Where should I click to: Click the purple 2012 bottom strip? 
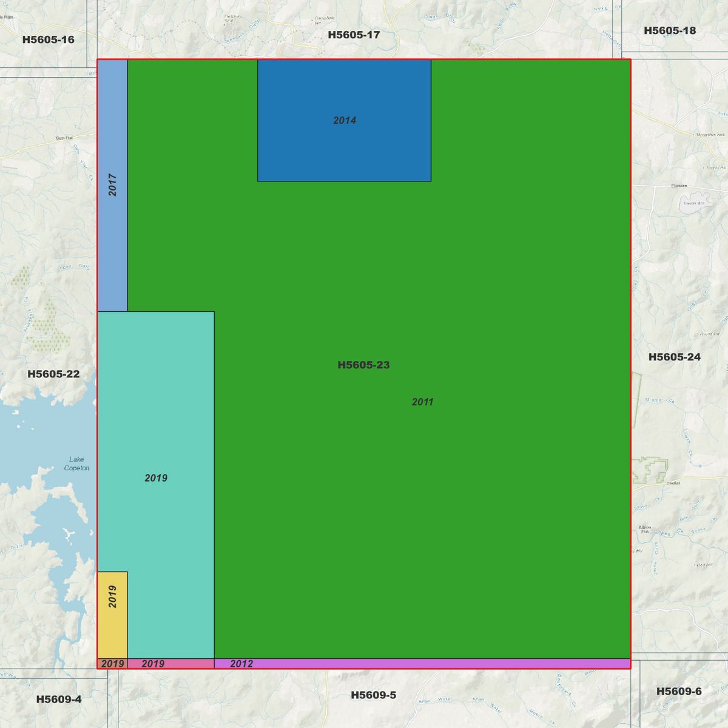tap(422, 664)
